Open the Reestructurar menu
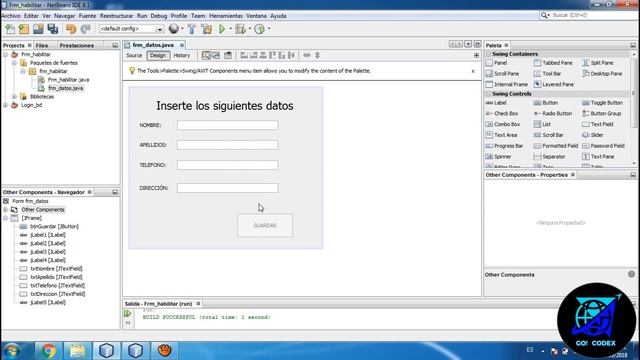Viewport: 640px width, 360px height. tap(116, 16)
